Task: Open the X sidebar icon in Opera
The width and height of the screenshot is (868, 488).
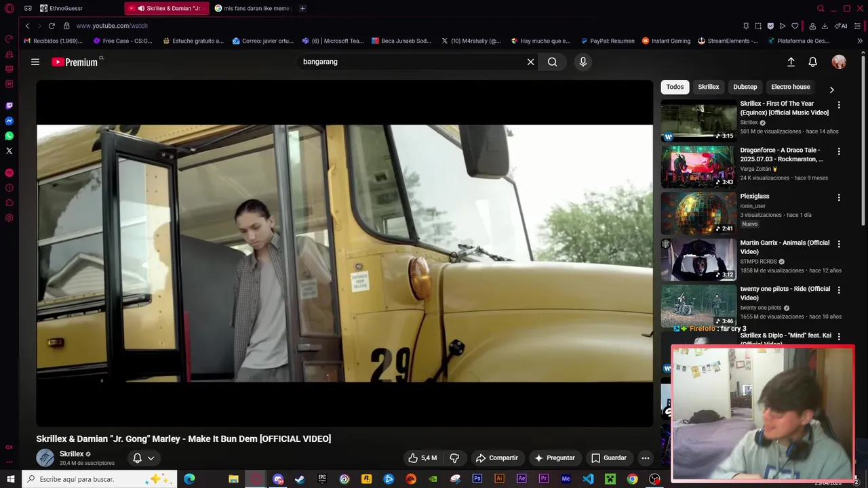Action: pos(9,150)
